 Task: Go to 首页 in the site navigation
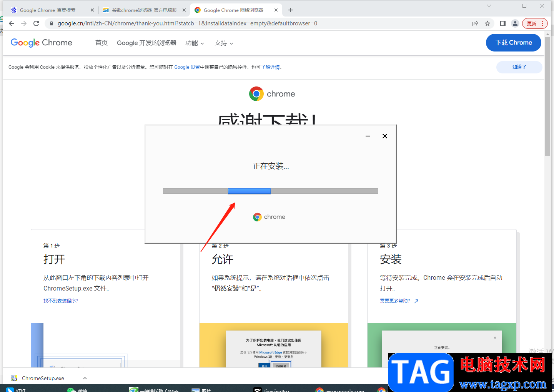coord(101,43)
